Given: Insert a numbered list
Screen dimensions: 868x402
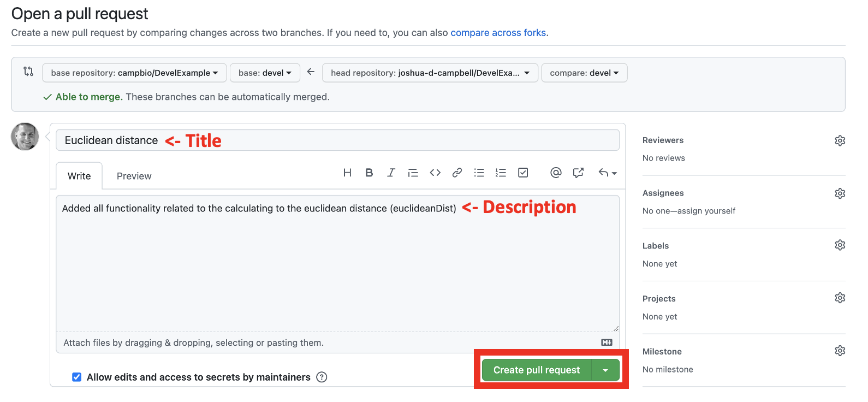Looking at the screenshot, I should [501, 173].
